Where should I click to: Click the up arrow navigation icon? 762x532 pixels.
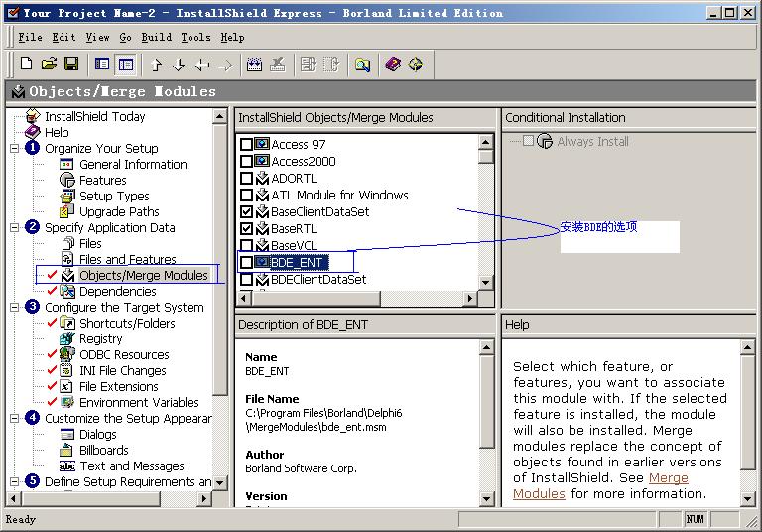point(156,65)
